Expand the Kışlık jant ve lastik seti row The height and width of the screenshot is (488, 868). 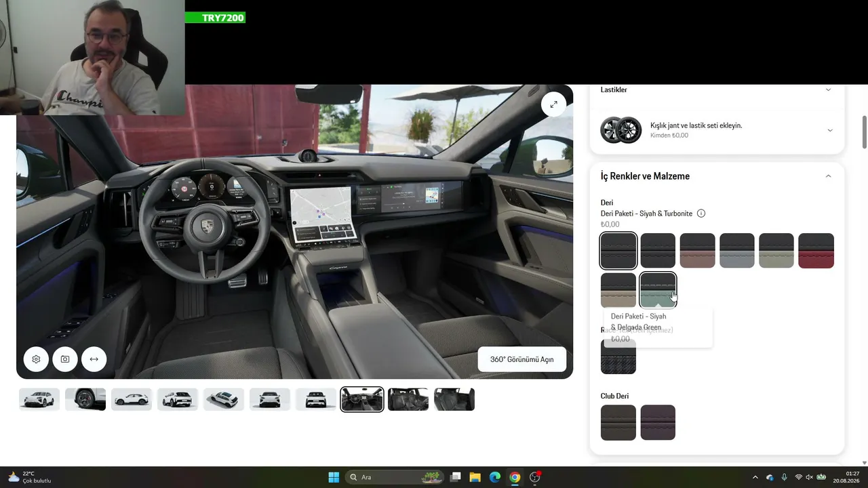click(x=829, y=130)
